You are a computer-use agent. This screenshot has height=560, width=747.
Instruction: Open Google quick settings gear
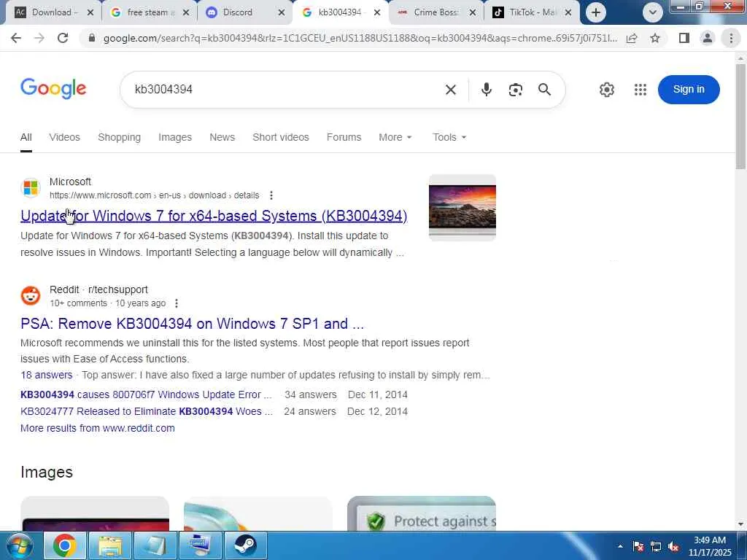pos(606,90)
